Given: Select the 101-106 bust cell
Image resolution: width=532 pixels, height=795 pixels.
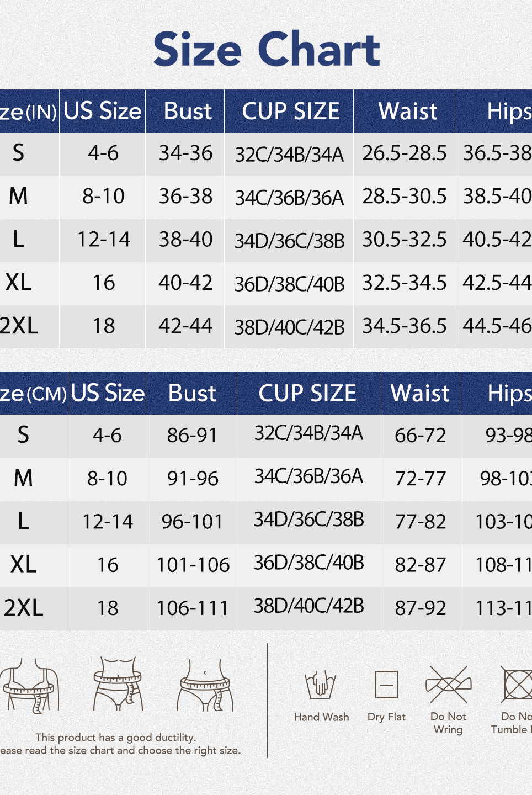Looking at the screenshot, I should click(x=193, y=565).
